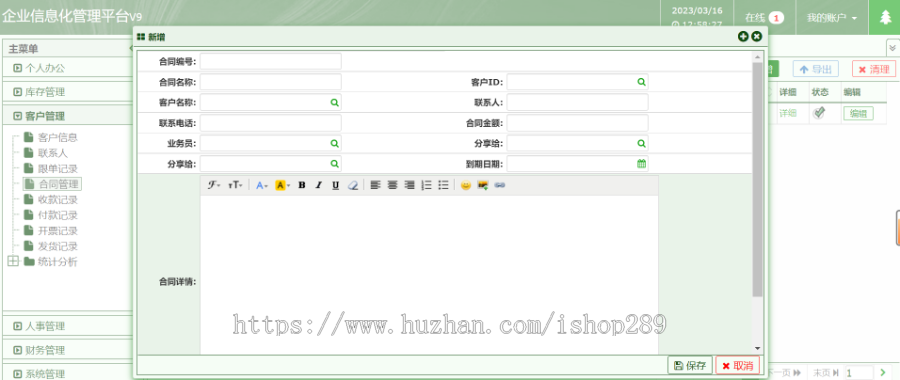Open the yellow highlight background color picker
900x380 pixels.
click(282, 185)
